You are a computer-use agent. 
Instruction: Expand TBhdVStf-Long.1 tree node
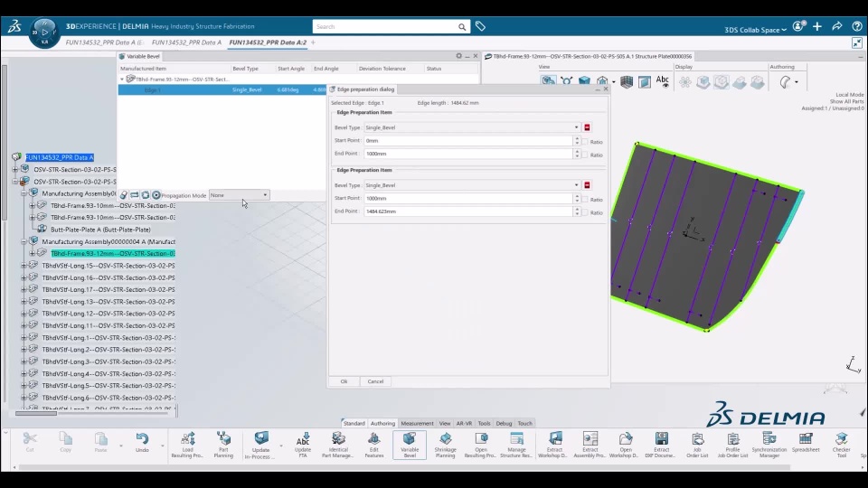point(24,337)
